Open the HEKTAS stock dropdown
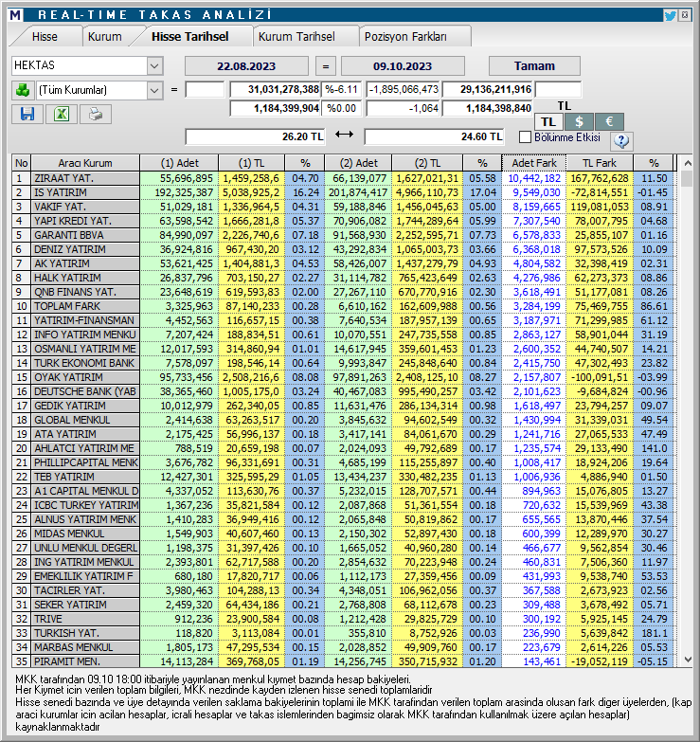 coord(154,65)
